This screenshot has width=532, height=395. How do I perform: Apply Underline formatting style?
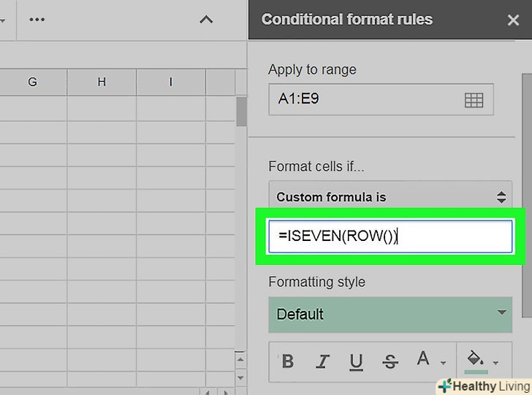coord(356,361)
